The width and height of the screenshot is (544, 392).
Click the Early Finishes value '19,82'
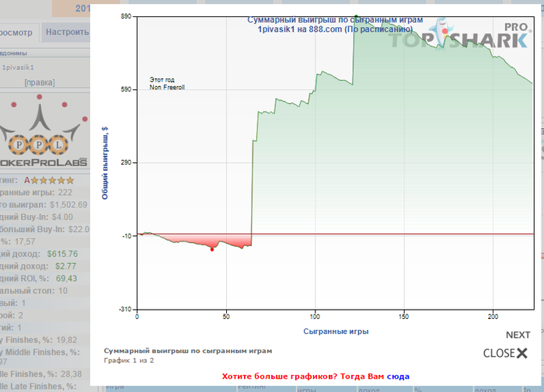(x=67, y=340)
